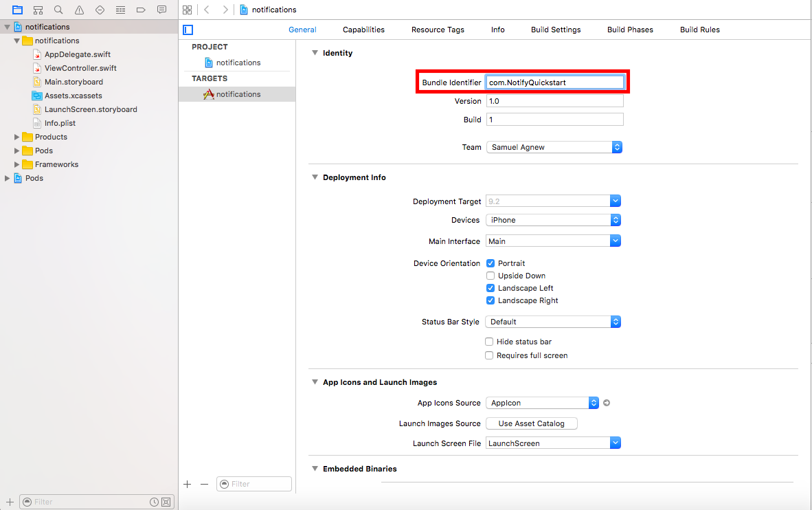Viewport: 812px width, 510px height.
Task: Open the Test navigator diamond icon
Action: (100, 10)
